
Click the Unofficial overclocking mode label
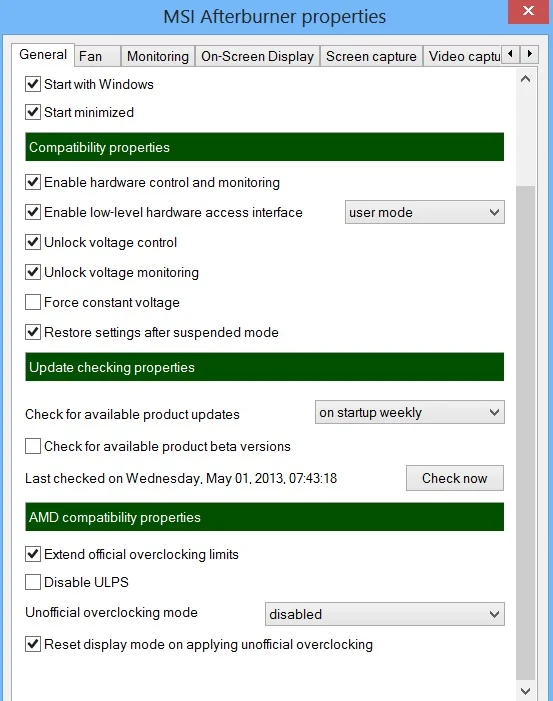[x=111, y=612]
